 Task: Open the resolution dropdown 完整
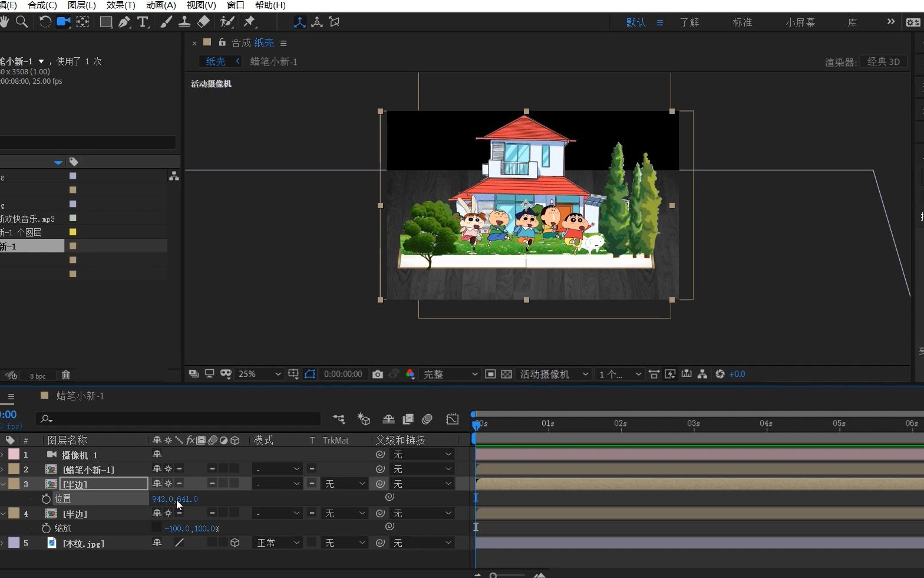tap(450, 374)
